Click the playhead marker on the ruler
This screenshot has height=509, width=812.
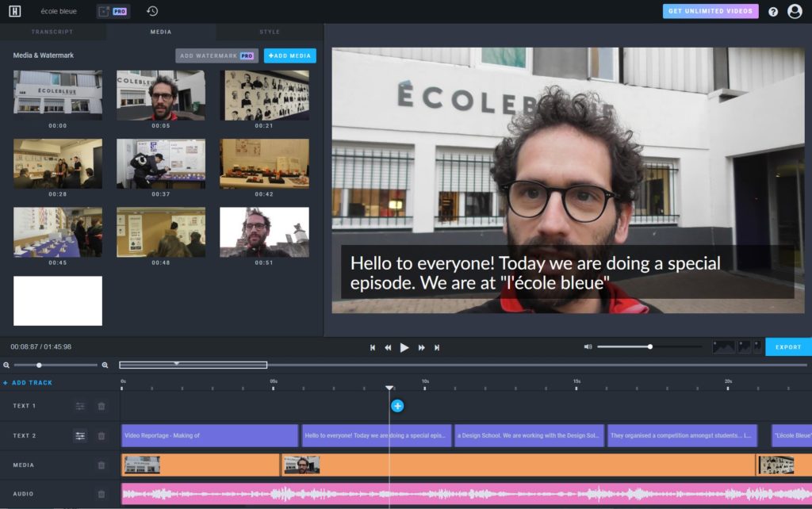389,388
